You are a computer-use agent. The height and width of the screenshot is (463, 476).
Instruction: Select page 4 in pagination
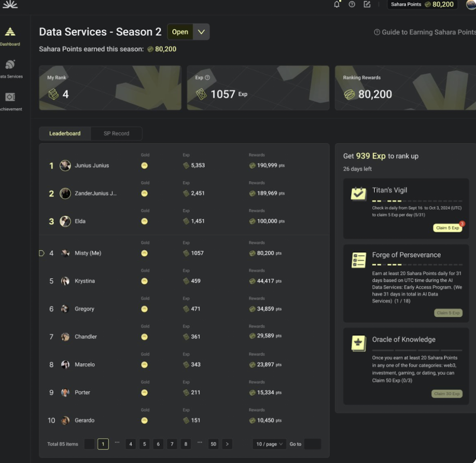click(131, 444)
